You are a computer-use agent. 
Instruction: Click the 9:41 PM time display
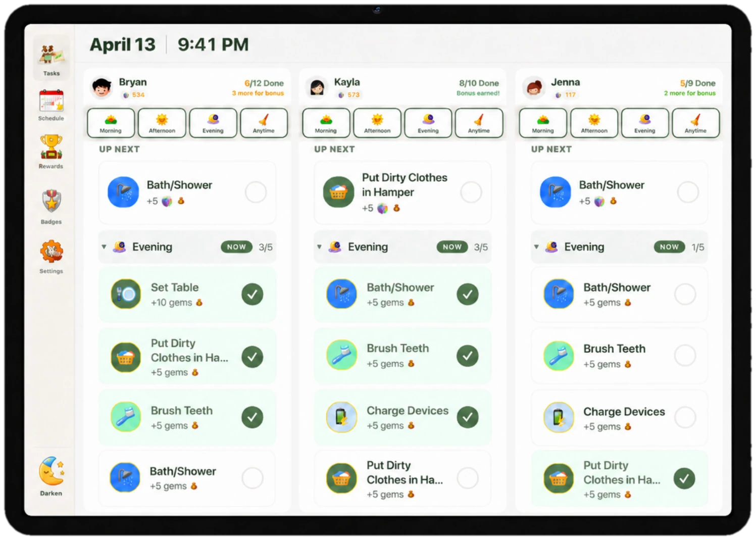(213, 44)
